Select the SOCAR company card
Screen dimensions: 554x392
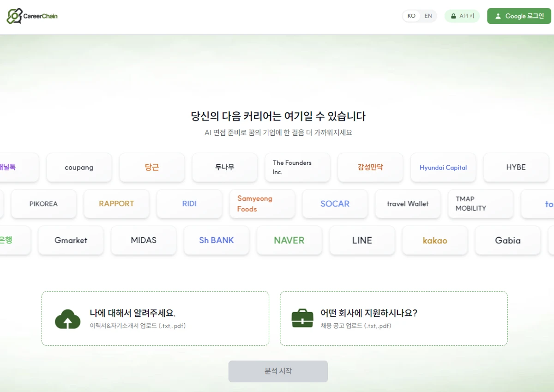pos(335,204)
